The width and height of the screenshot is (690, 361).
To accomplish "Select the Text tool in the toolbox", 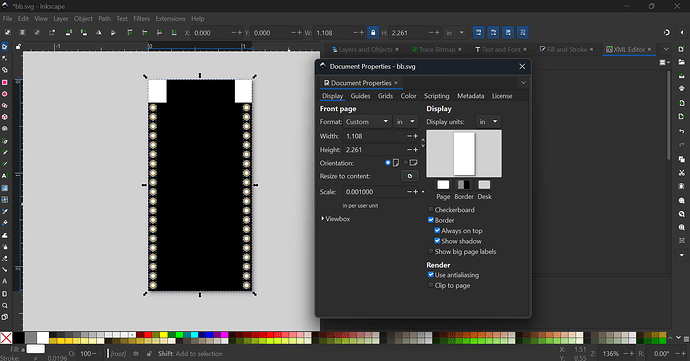I will click(4, 176).
